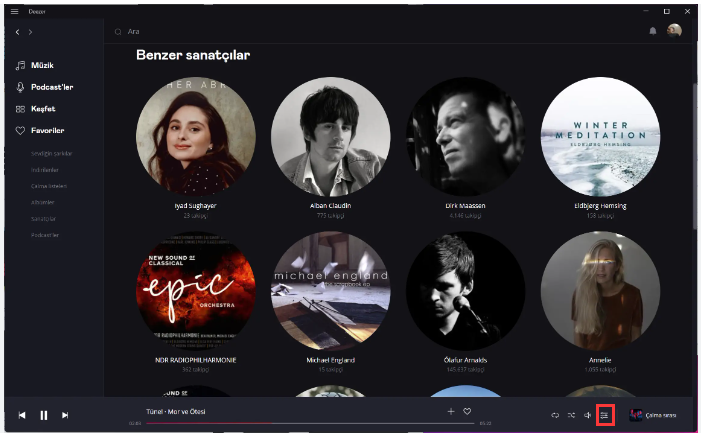The width and height of the screenshot is (701, 438).
Task: Open the notifications bell
Action: (x=653, y=31)
